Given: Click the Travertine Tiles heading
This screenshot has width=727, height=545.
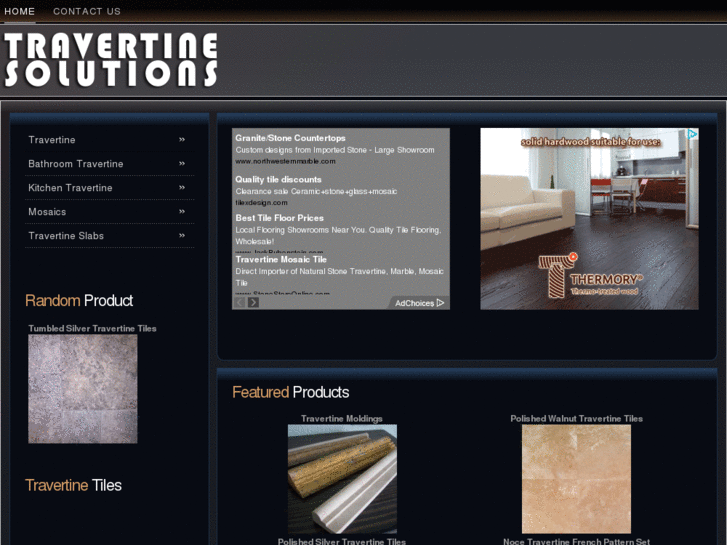Looking at the screenshot, I should pos(73,485).
